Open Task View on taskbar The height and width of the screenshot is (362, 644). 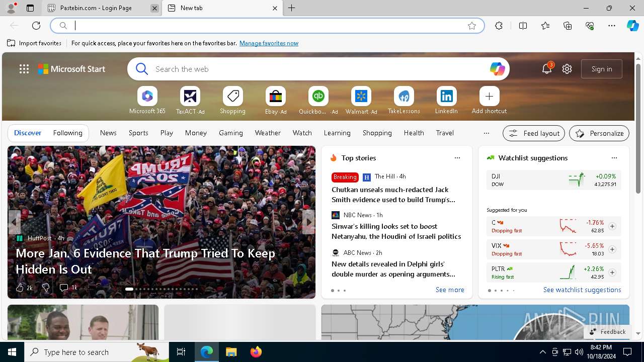coord(181,352)
